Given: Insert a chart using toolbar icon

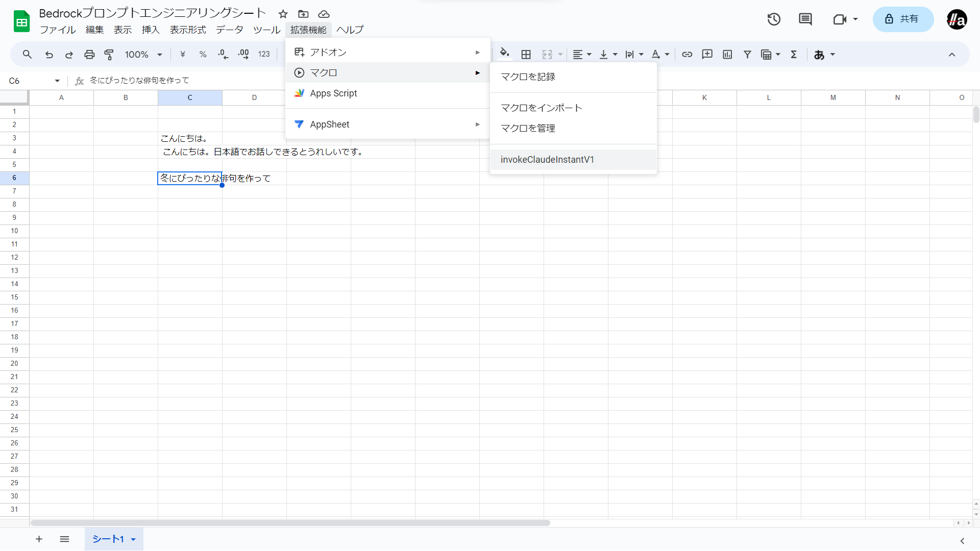Looking at the screenshot, I should click(727, 55).
